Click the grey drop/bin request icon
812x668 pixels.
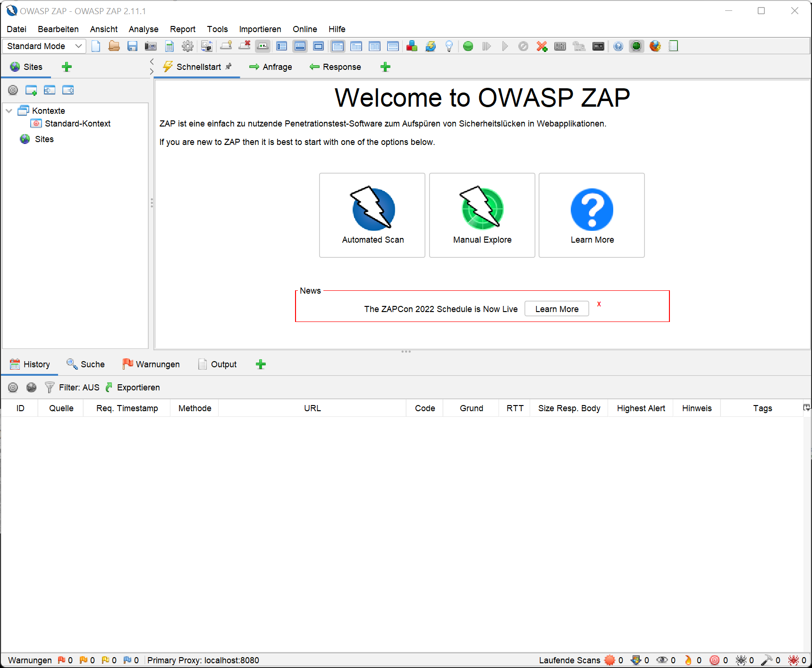point(523,46)
